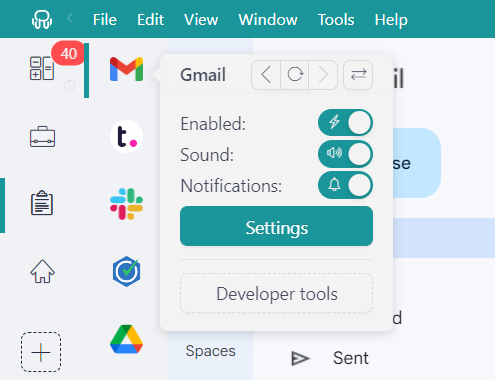Open the Gmail app icon in sidebar
Image resolution: width=495 pixels, height=380 pixels.
(126, 69)
